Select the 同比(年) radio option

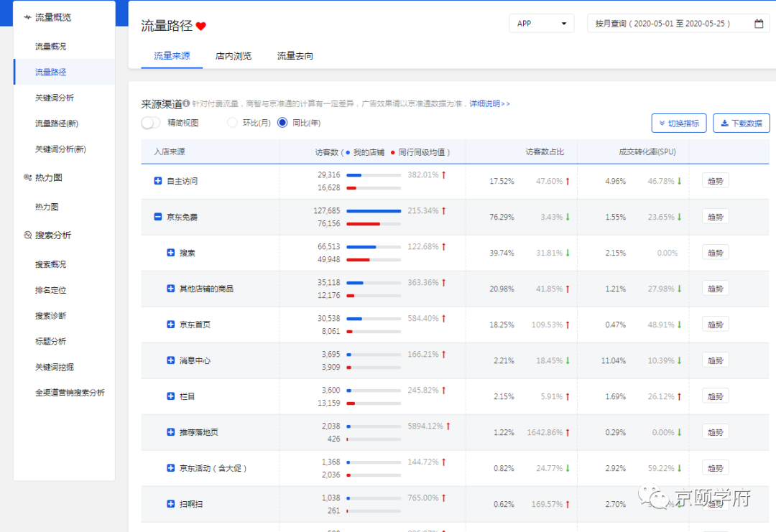pos(282,123)
